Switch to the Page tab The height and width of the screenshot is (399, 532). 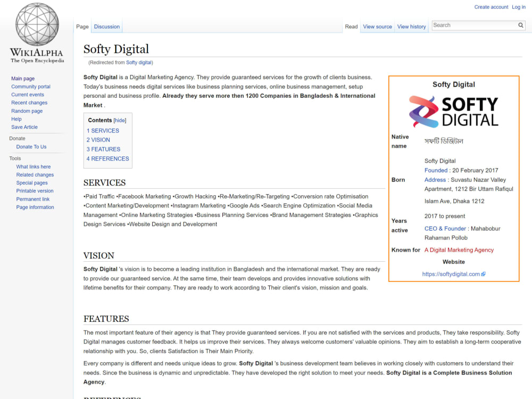[x=82, y=27]
